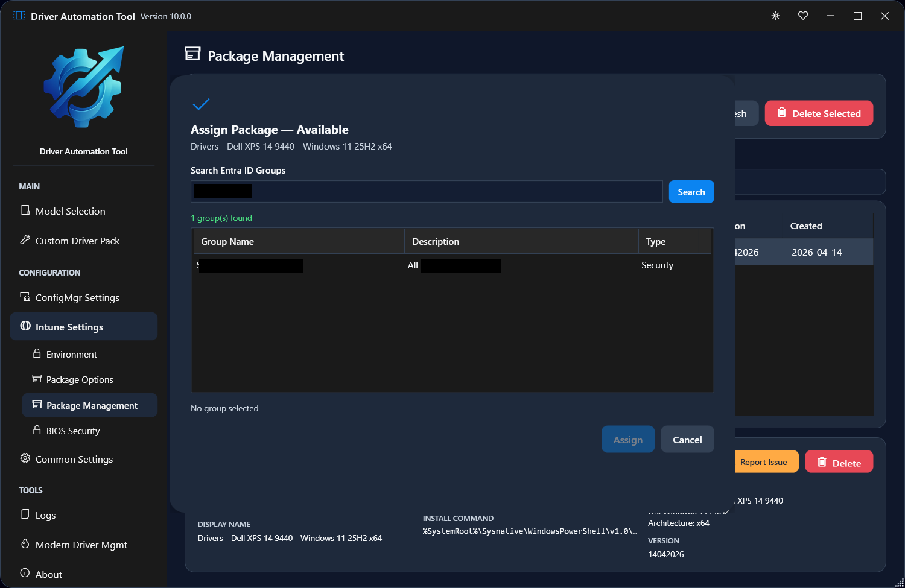The width and height of the screenshot is (905, 588).
Task: Sort by Description column header
Action: [521, 241]
